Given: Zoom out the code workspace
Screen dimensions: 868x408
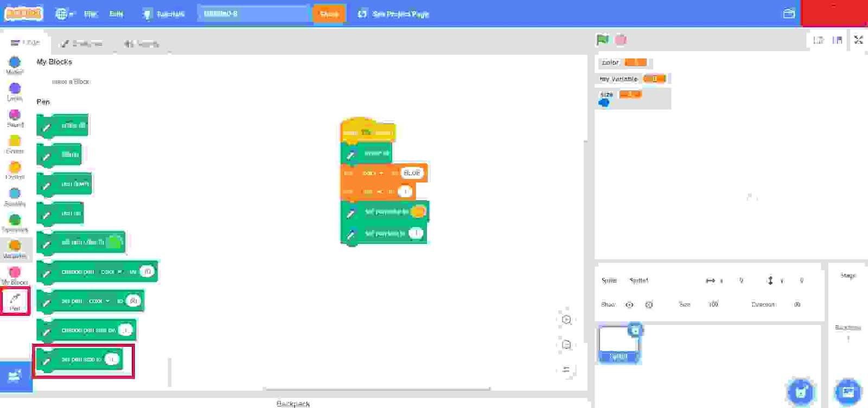Looking at the screenshot, I should [x=566, y=345].
